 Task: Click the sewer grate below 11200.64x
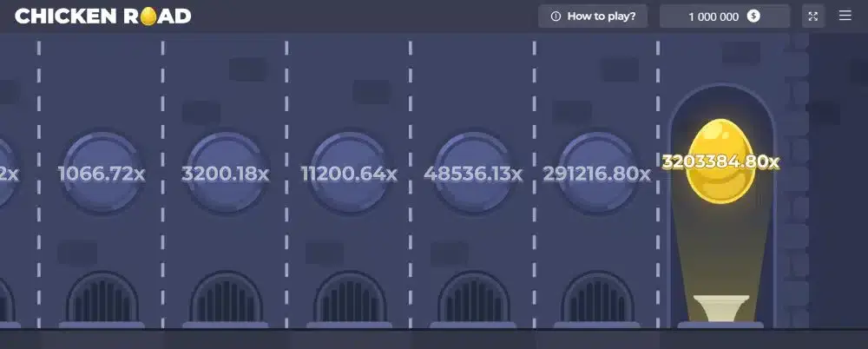click(350, 297)
